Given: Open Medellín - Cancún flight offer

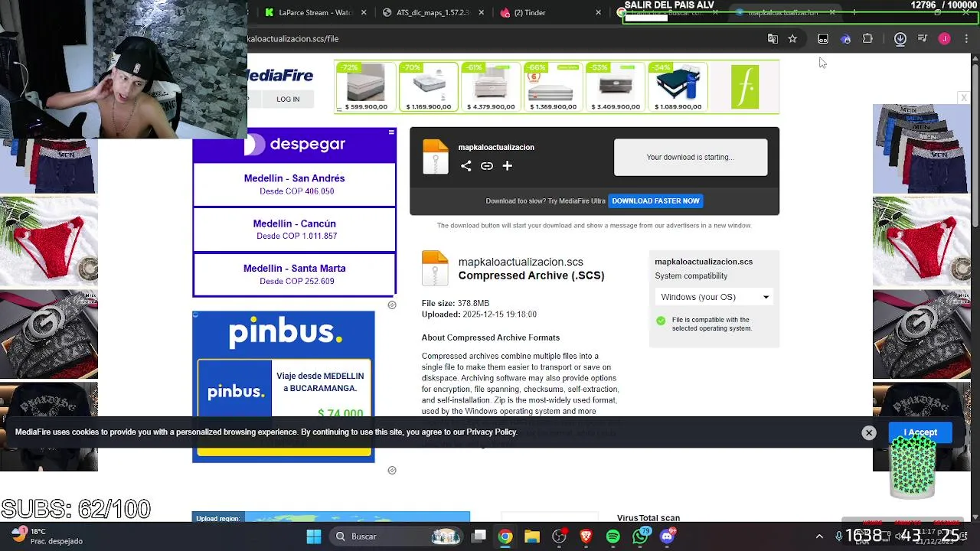Looking at the screenshot, I should (294, 230).
